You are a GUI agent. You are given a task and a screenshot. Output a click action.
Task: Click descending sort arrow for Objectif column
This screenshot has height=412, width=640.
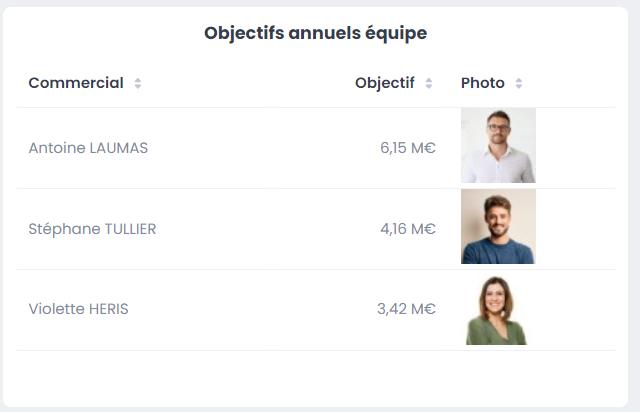(x=429, y=87)
